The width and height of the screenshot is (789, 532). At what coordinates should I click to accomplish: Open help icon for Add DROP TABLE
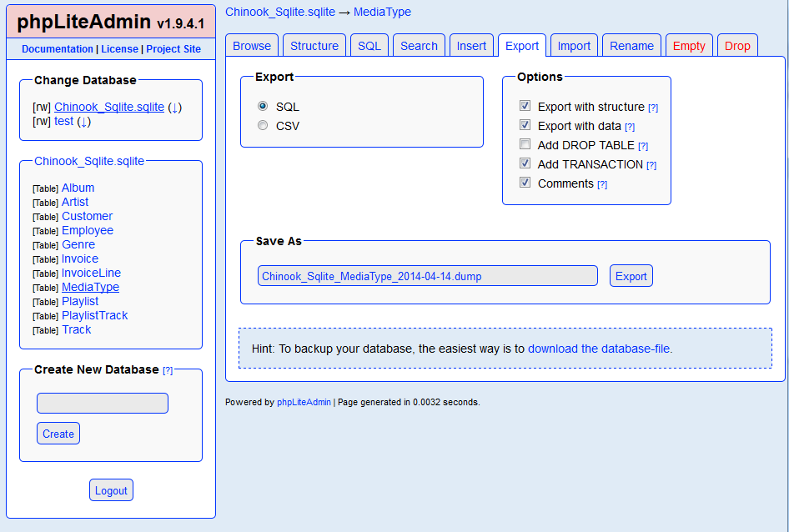(x=642, y=146)
